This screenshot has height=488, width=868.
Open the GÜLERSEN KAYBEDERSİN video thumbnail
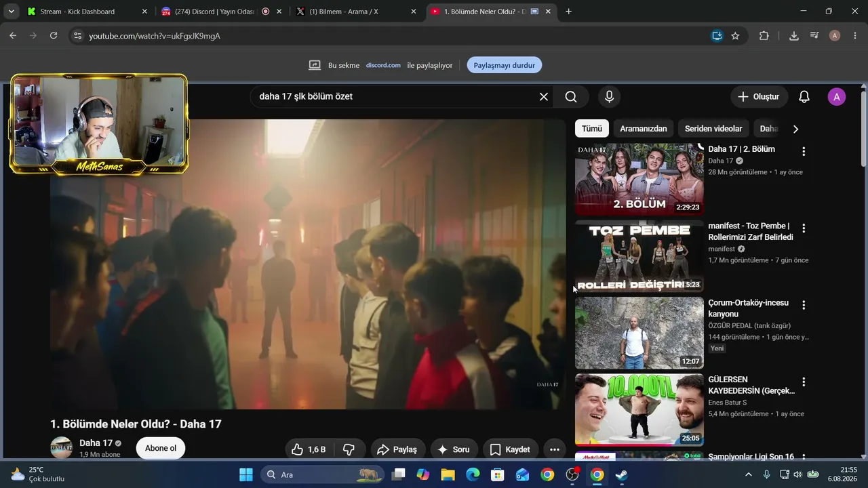[639, 409]
